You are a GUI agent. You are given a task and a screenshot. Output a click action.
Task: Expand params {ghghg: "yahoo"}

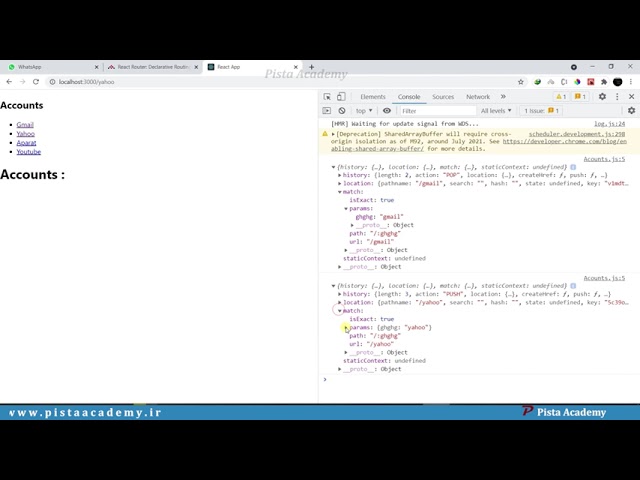point(346,327)
